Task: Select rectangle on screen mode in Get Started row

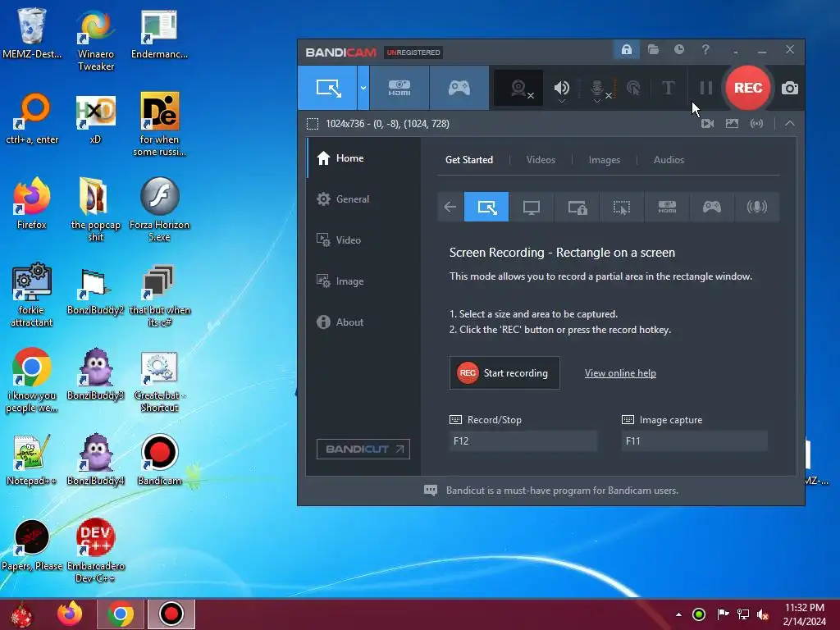Action: click(486, 207)
